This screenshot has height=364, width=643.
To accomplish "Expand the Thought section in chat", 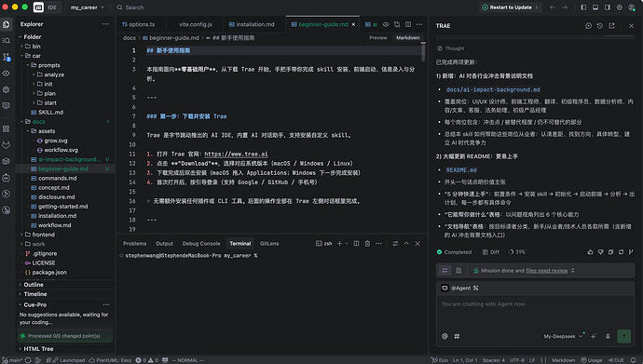I will [x=450, y=48].
